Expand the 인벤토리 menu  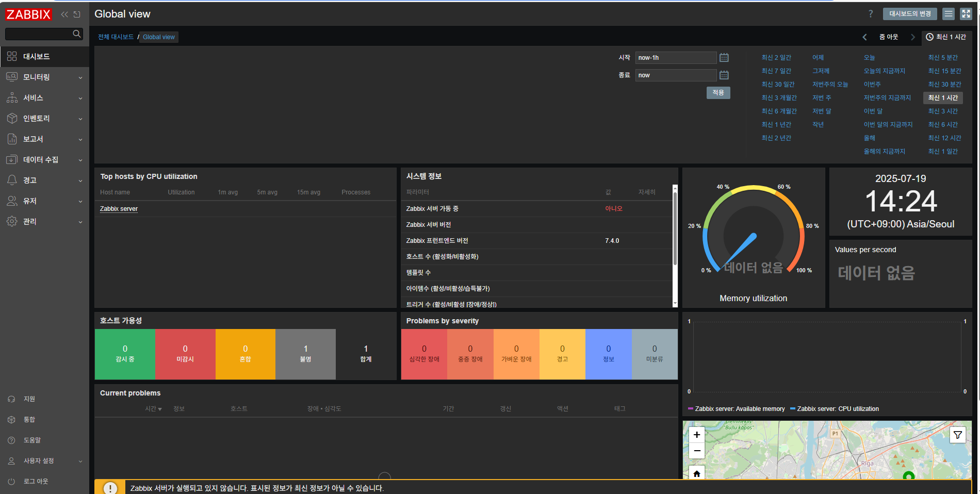[x=44, y=119]
